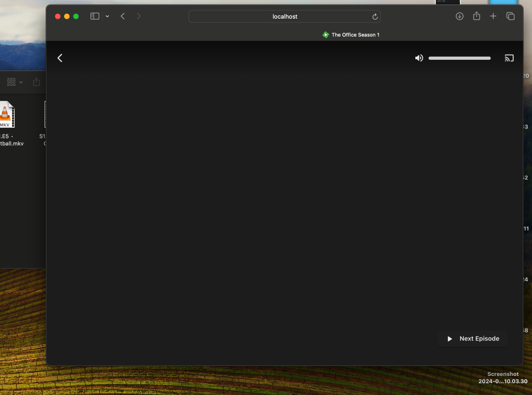Open the tab group chevron dropdown
The height and width of the screenshot is (395, 532).
pyautogui.click(x=107, y=16)
